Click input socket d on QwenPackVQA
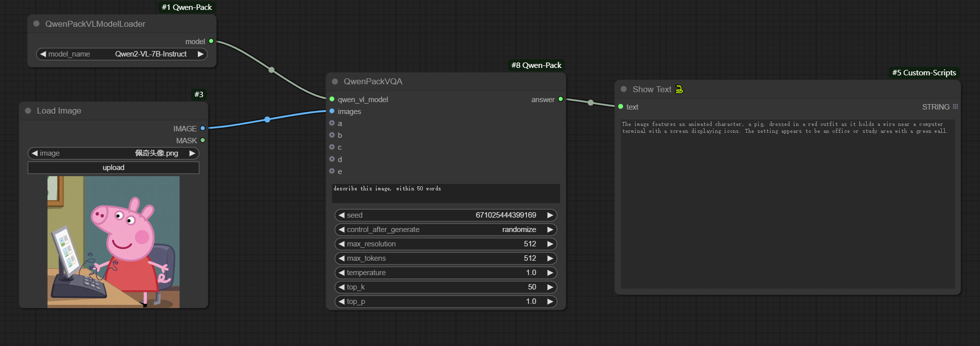980x346 pixels. click(x=332, y=159)
